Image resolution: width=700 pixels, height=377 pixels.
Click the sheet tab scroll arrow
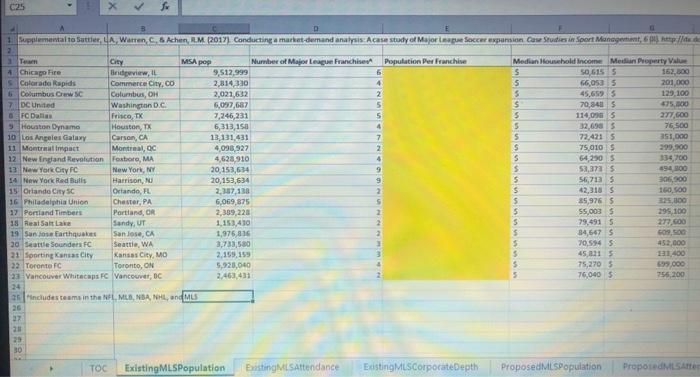pos(51,369)
